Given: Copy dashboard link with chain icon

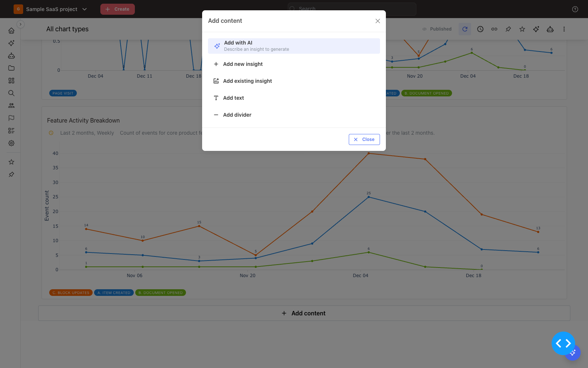Looking at the screenshot, I should pyautogui.click(x=494, y=29).
